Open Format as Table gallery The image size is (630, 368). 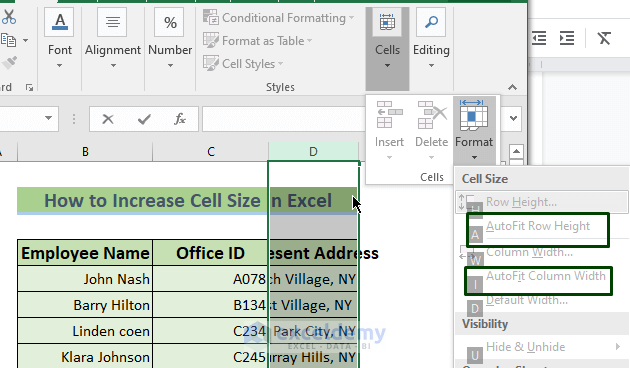click(x=258, y=41)
